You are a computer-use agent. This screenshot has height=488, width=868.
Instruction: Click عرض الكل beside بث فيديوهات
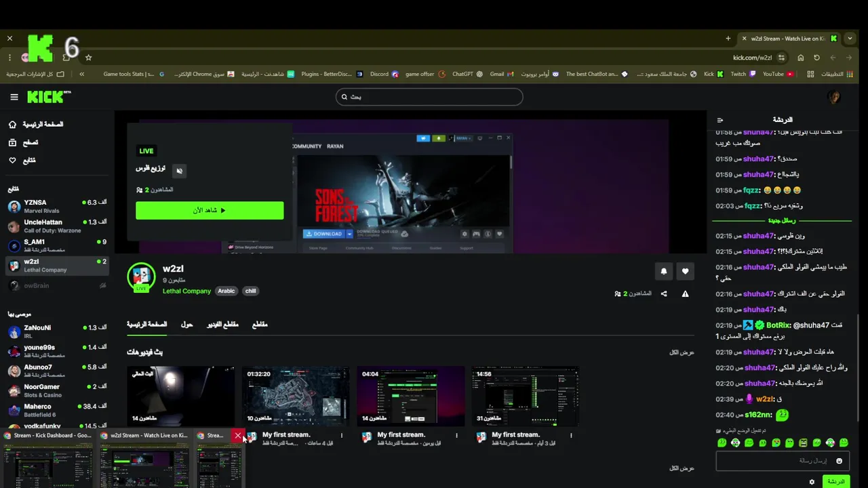tap(682, 352)
